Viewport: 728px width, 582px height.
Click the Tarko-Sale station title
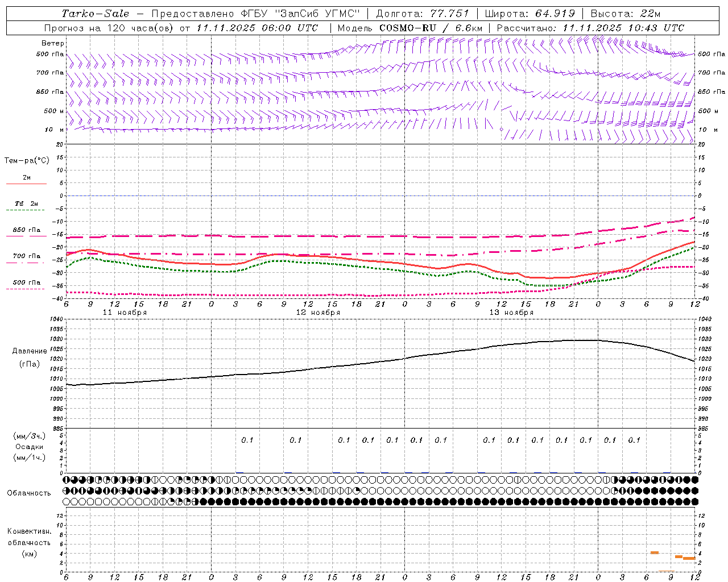pyautogui.click(x=95, y=14)
